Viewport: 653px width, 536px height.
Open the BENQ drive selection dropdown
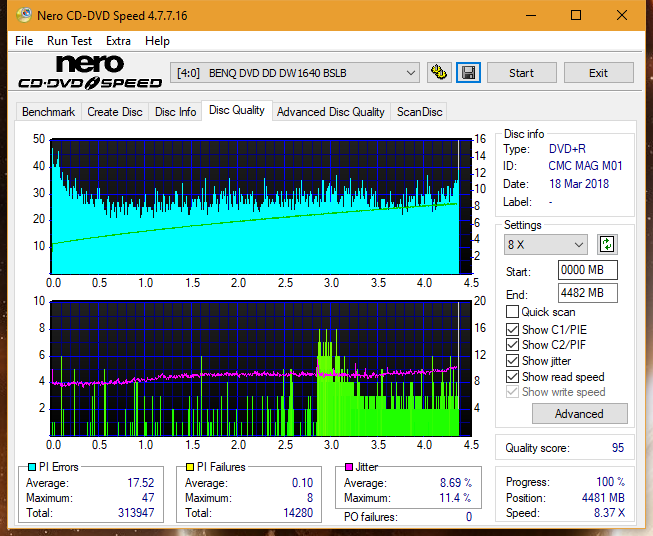tap(295, 73)
